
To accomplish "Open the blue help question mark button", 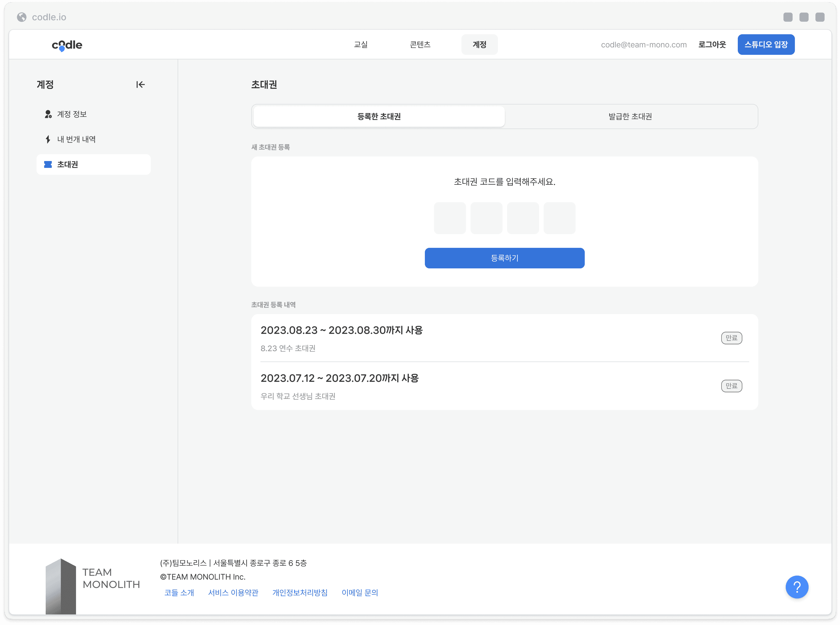I will (x=797, y=587).
